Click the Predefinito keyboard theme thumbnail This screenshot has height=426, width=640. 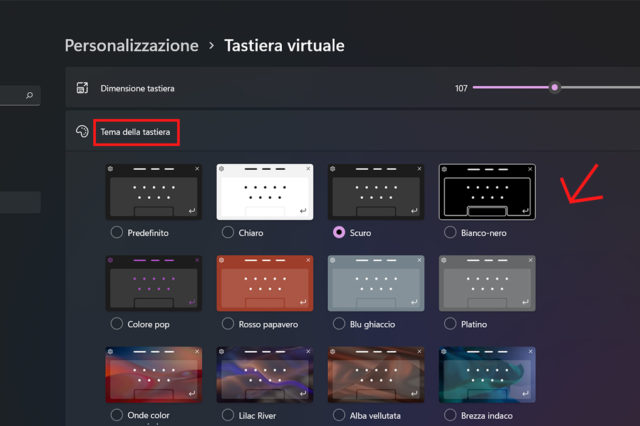(x=154, y=192)
